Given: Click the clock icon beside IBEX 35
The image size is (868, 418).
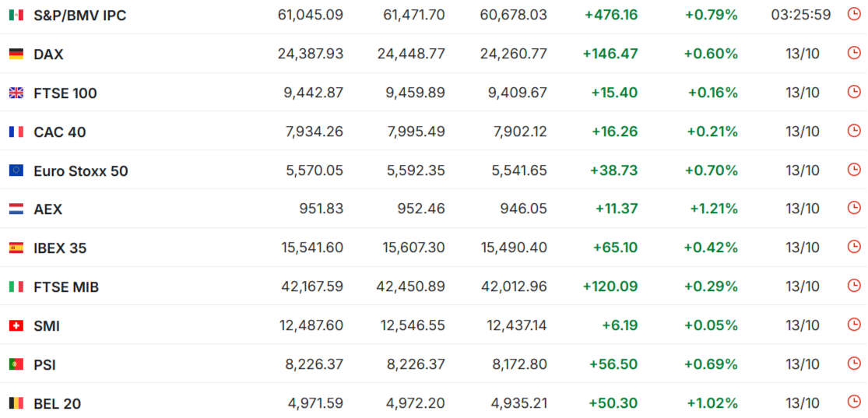Looking at the screenshot, I should (x=854, y=247).
